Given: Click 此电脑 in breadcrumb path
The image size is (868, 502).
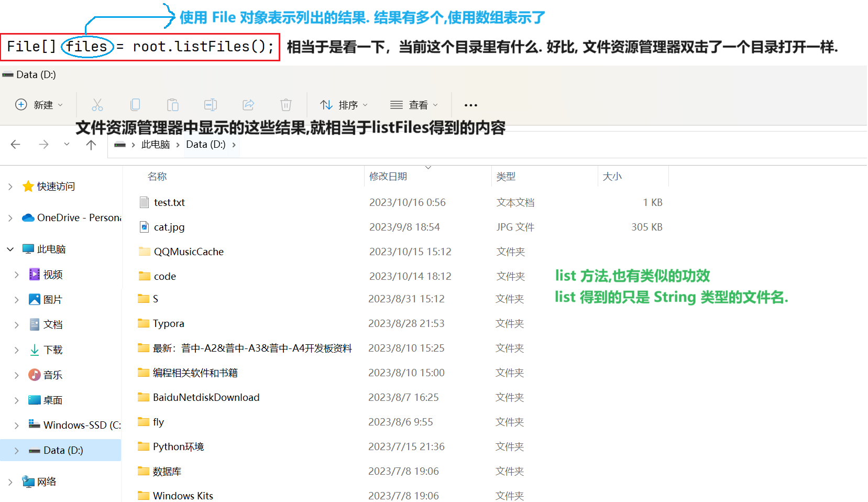Looking at the screenshot, I should tap(156, 145).
